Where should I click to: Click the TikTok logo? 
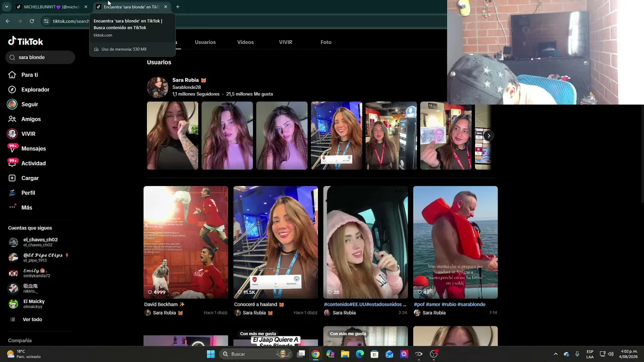(26, 41)
